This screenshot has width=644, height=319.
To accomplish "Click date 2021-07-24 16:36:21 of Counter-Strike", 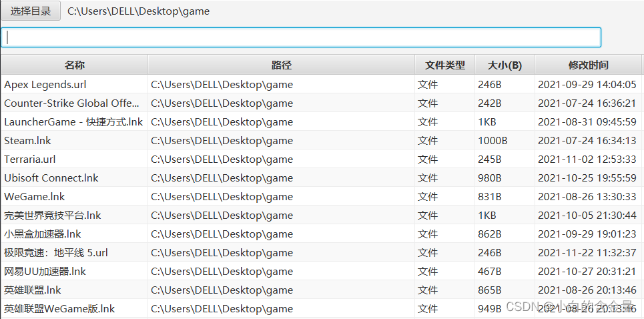I will click(587, 103).
